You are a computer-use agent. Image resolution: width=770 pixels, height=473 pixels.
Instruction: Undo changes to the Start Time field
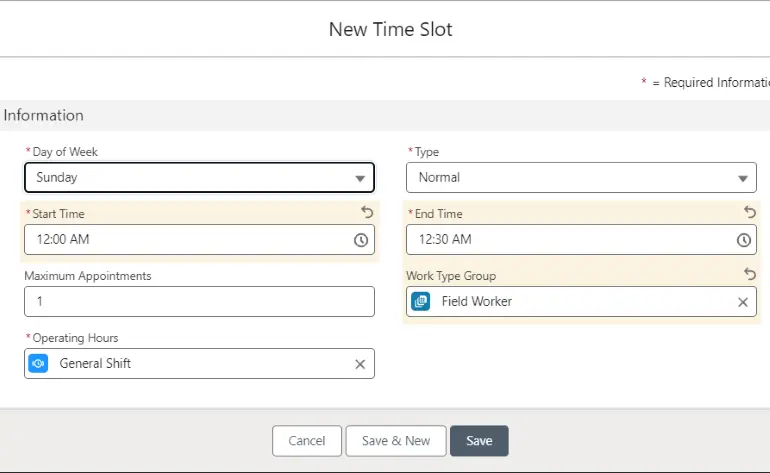[x=366, y=213]
